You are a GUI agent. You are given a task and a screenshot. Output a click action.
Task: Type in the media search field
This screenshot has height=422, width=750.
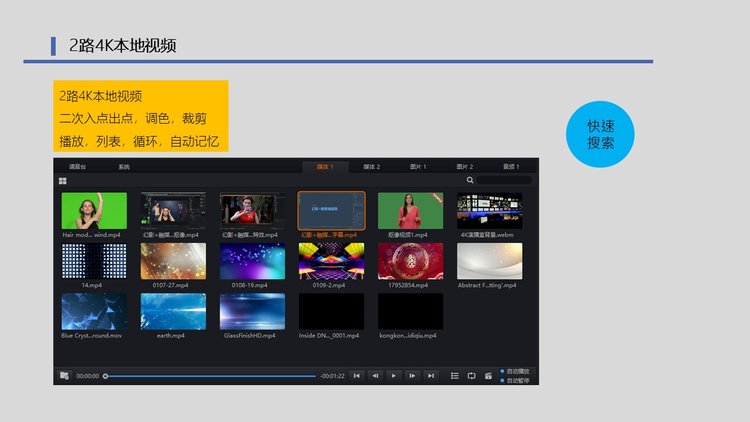click(x=504, y=180)
